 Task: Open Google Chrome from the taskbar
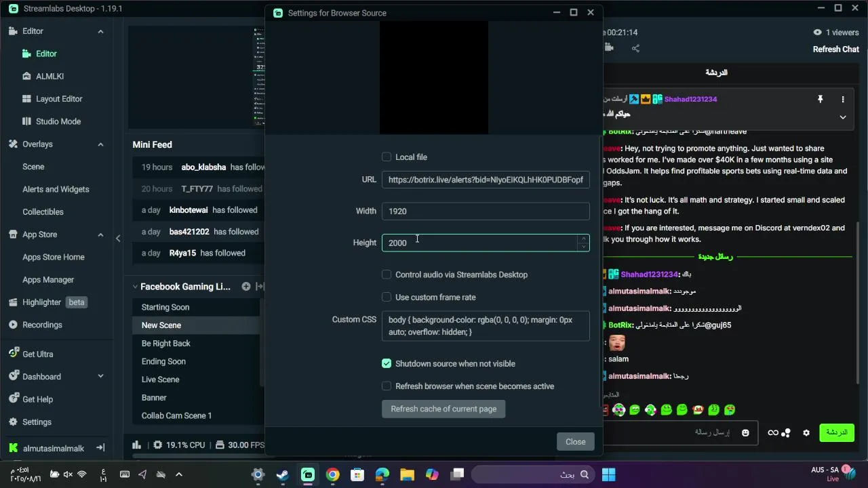(332, 474)
